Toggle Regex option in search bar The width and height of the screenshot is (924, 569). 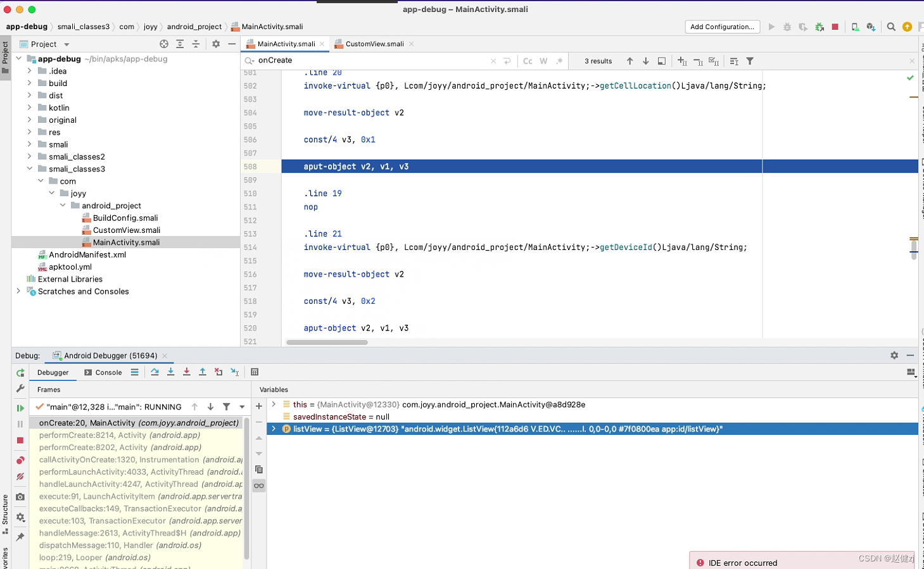click(x=559, y=61)
